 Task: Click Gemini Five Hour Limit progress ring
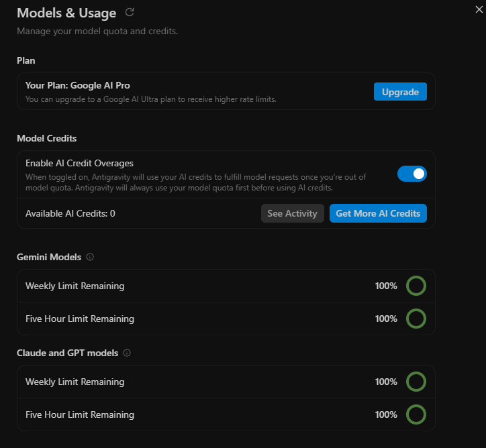[416, 319]
